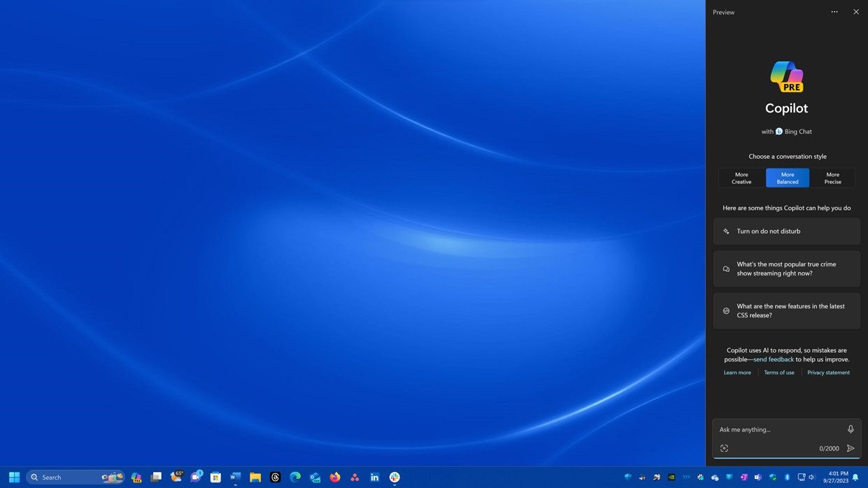Pick the latest CSS release features suggestion
This screenshot has height=488, width=868.
pos(787,310)
